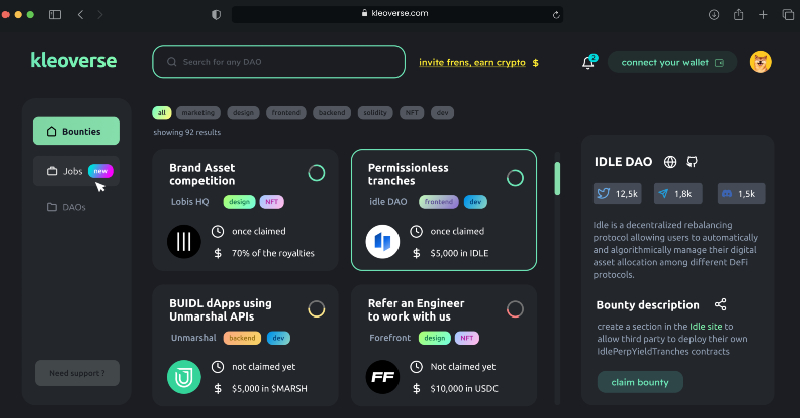Click the kleoverse.com address bar
Screen dimensions: 800x418
397,14
